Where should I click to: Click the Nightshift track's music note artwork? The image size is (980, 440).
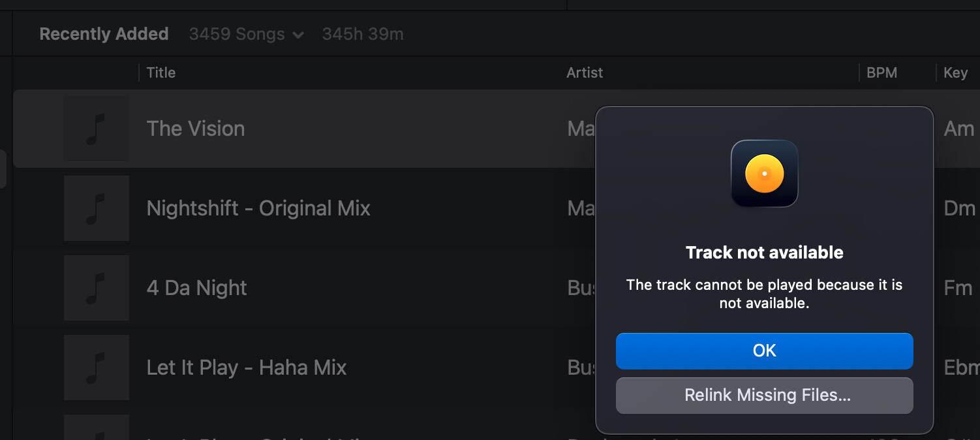tap(96, 208)
